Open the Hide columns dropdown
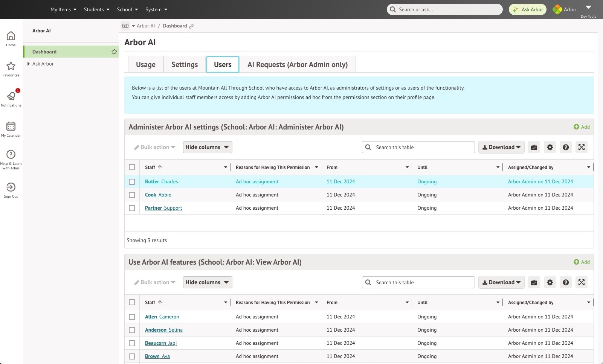603x364 pixels. [x=207, y=147]
